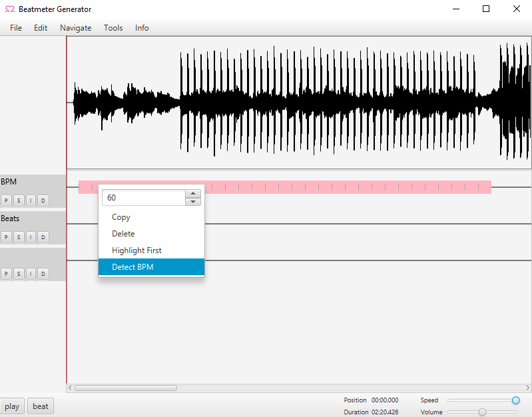Click the Position time 00:00.000
Viewport: 532px width, 417px height.
click(385, 400)
